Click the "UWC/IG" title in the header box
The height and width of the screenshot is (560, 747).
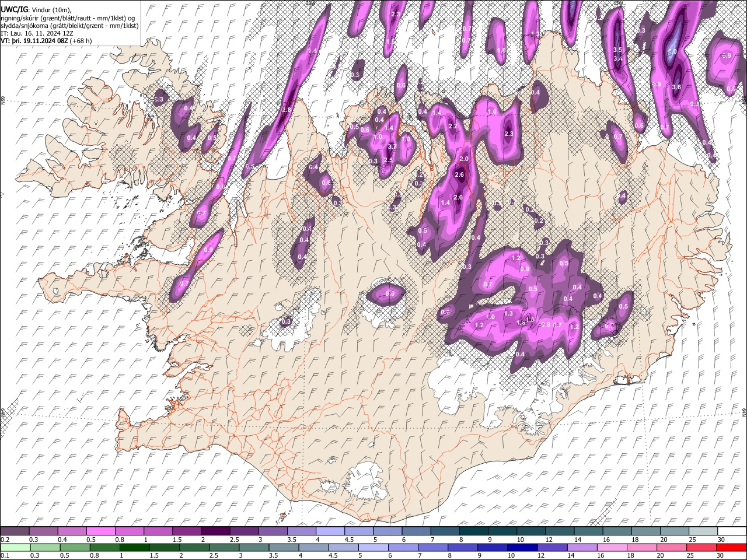pos(14,10)
